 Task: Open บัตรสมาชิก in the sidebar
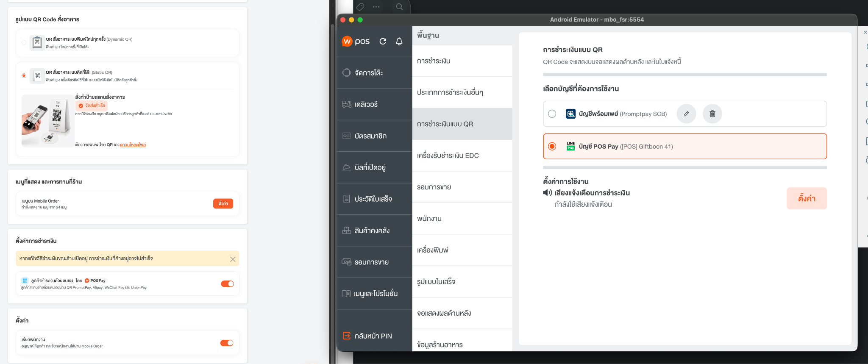coord(375,136)
